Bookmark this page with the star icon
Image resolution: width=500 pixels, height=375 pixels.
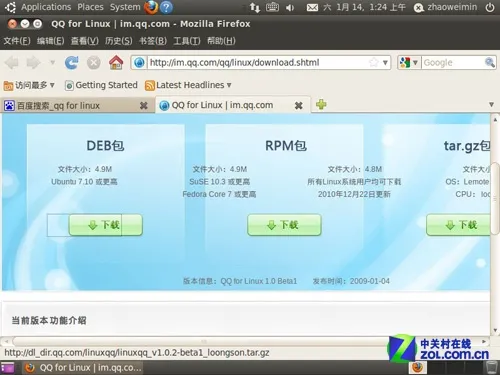[x=374, y=62]
